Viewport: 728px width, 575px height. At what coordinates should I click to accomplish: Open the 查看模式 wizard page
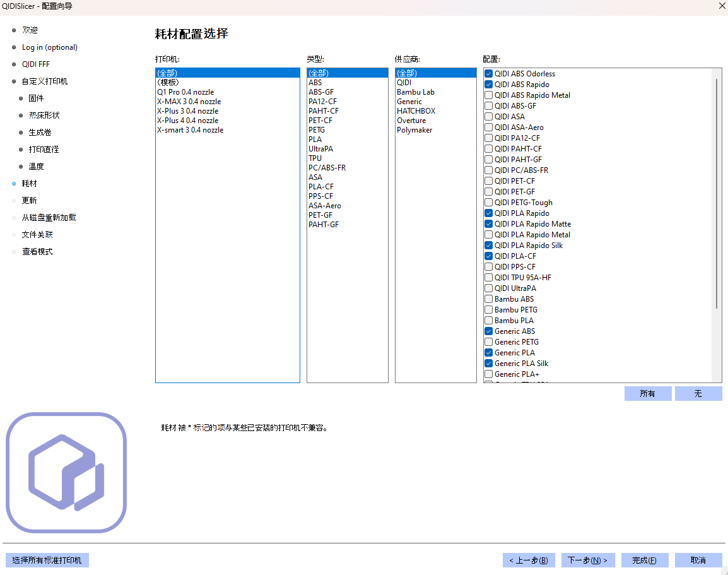(x=37, y=251)
